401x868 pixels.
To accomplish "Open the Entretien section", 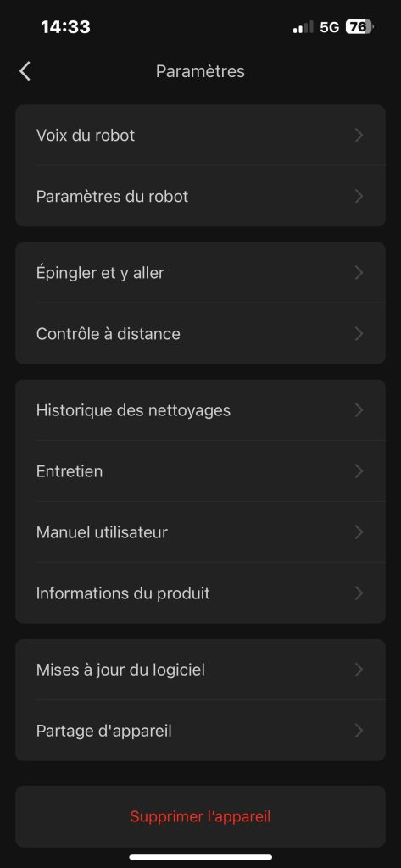I will [200, 471].
